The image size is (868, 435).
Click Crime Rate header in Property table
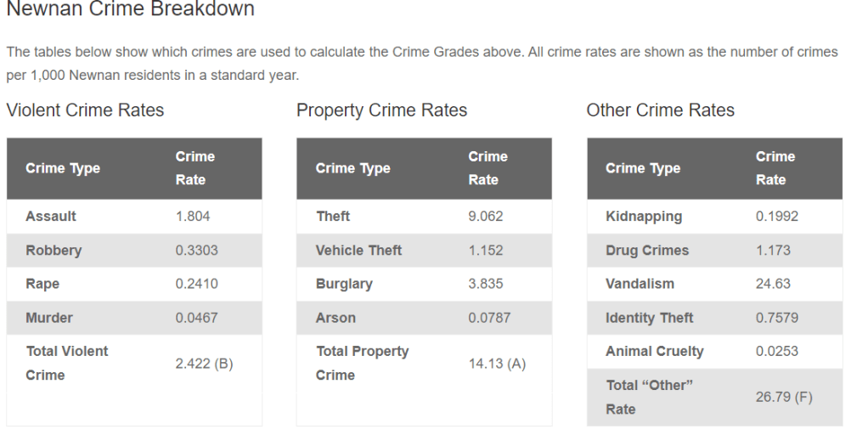(x=488, y=168)
